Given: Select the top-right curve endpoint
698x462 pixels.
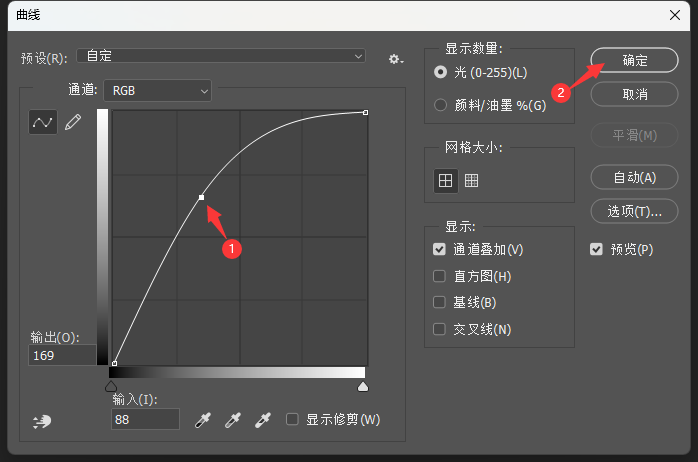Looking at the screenshot, I should [x=365, y=113].
